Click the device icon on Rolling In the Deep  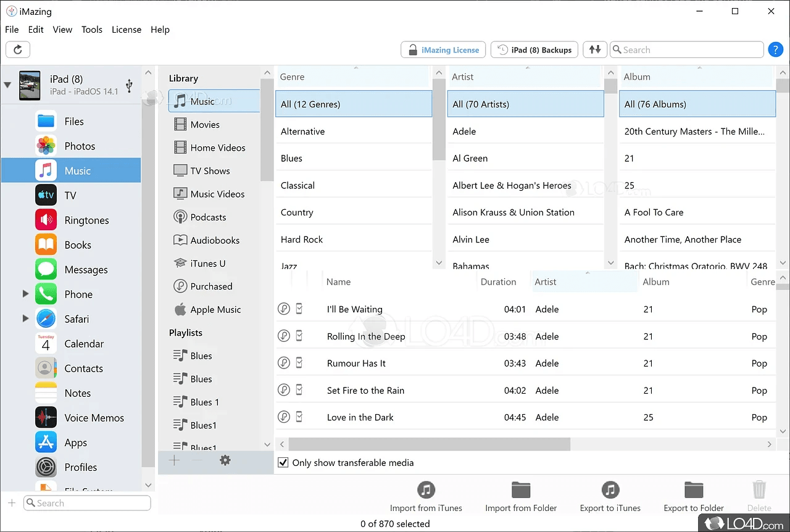(x=299, y=336)
